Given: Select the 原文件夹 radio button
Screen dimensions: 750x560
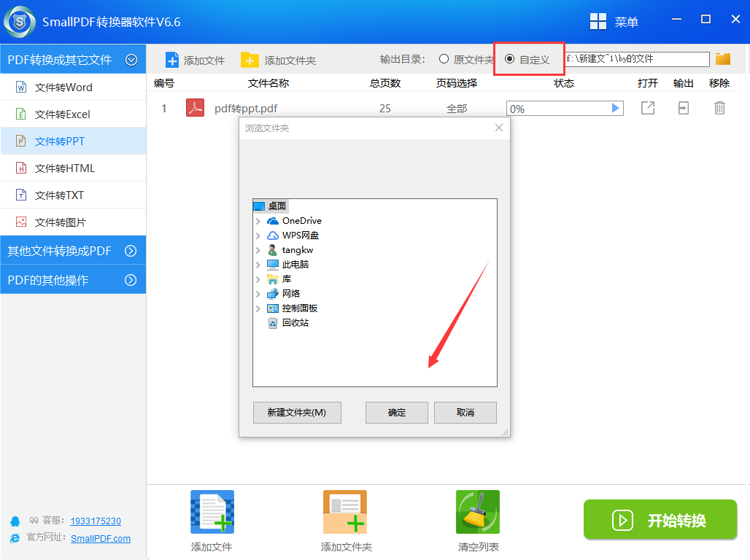Looking at the screenshot, I should (444, 59).
